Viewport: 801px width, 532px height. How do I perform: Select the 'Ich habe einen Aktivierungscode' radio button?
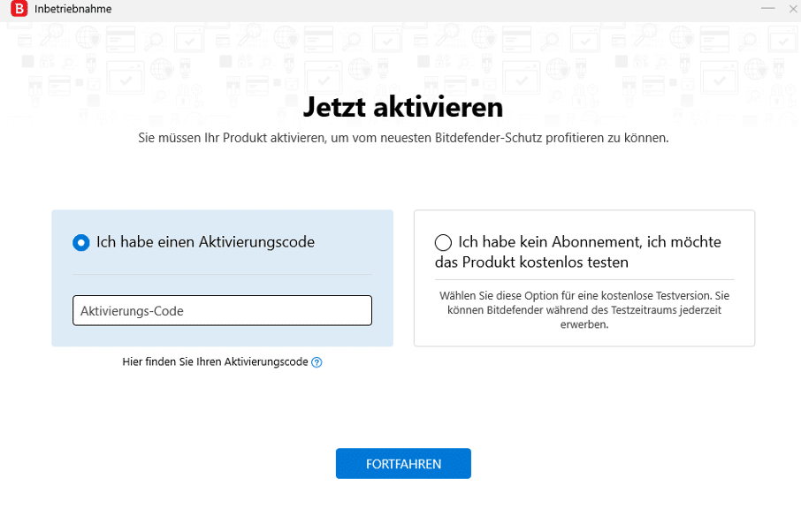click(x=80, y=242)
